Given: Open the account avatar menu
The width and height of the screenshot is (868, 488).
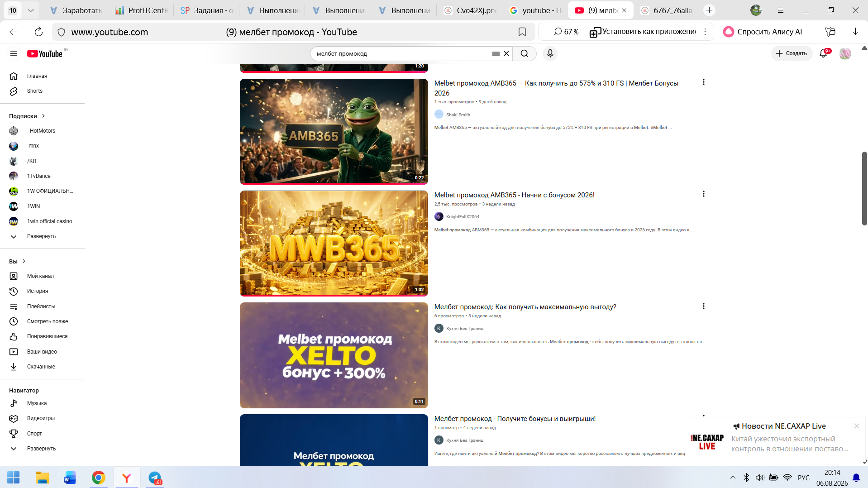Looking at the screenshot, I should pyautogui.click(x=845, y=53).
